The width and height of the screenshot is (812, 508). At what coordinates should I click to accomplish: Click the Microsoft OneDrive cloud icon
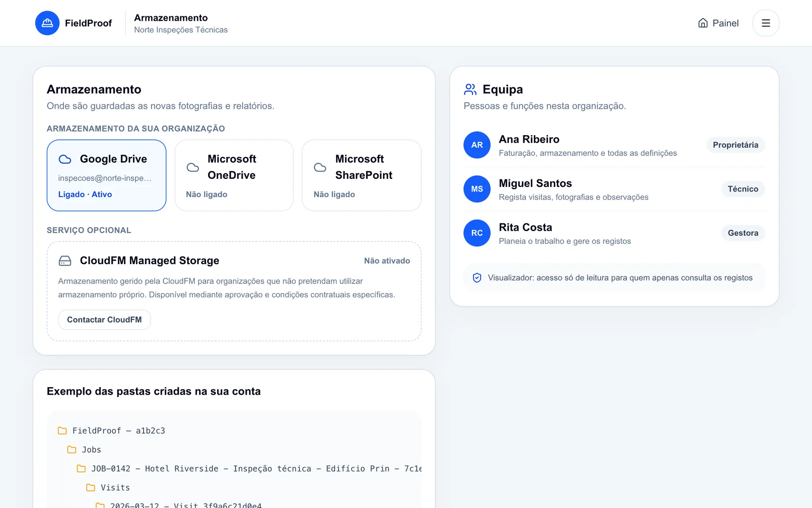coord(193,167)
